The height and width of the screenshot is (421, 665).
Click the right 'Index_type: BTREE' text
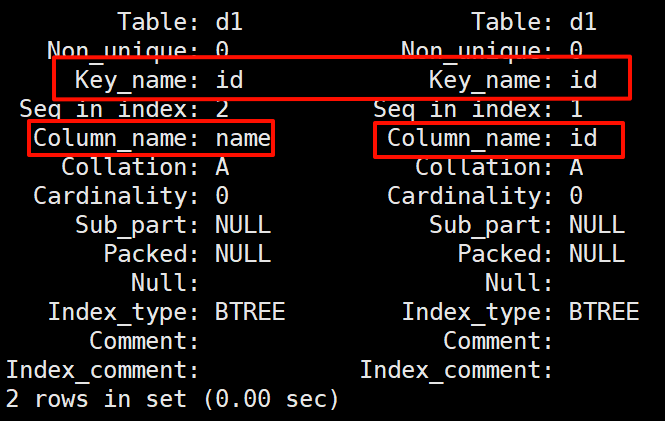pos(520,312)
